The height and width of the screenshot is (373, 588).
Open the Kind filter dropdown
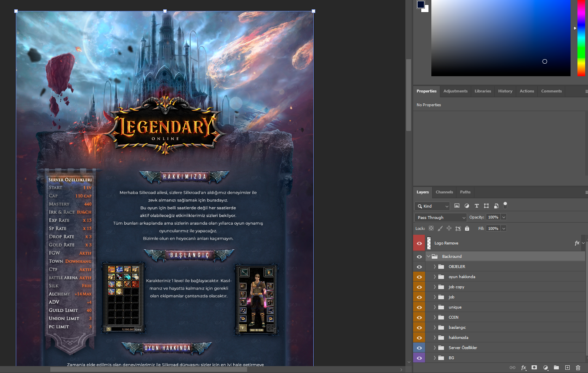pos(432,206)
